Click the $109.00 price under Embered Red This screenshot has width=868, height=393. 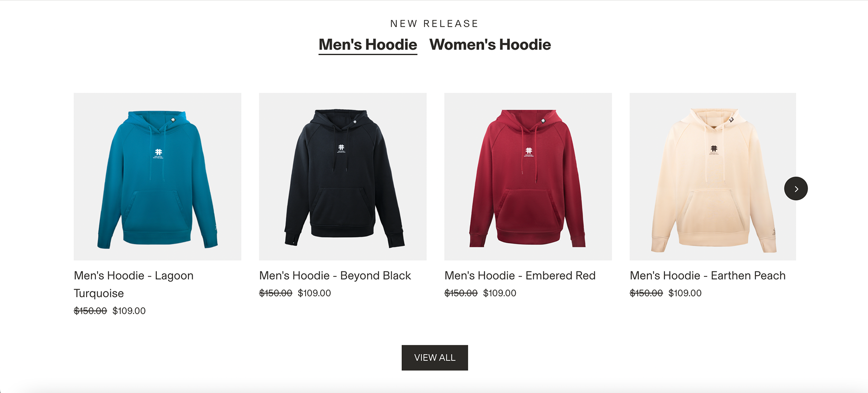pos(500,293)
